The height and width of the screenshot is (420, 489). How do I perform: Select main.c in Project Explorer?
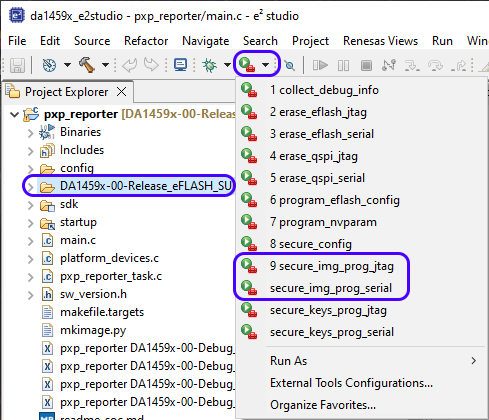pyautogui.click(x=78, y=240)
